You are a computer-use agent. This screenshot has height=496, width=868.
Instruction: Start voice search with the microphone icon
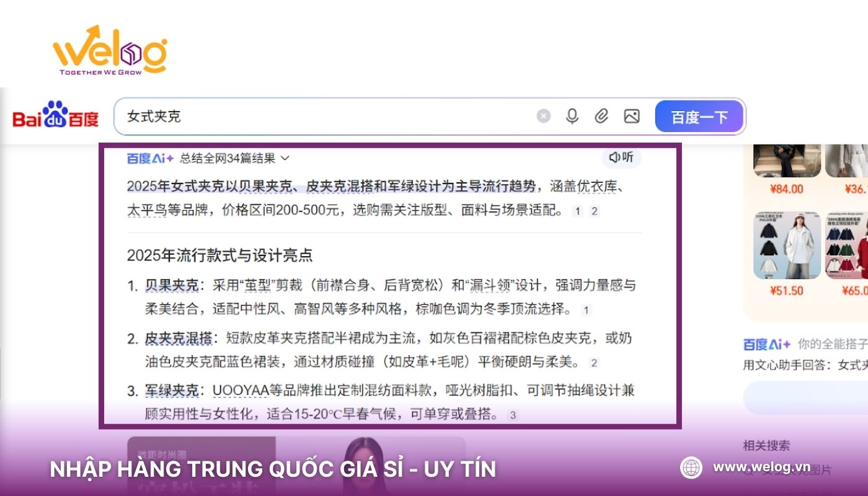(572, 116)
